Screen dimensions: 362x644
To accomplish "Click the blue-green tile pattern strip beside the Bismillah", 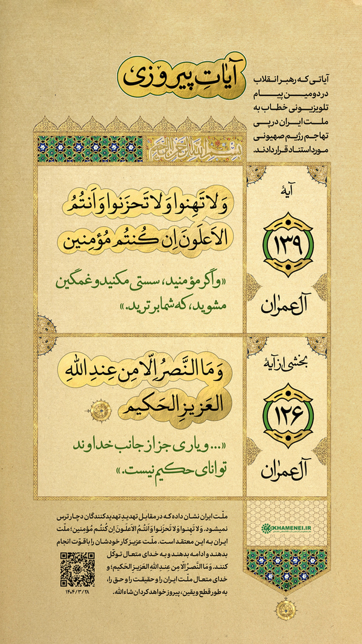I will pyautogui.click(x=90, y=149).
